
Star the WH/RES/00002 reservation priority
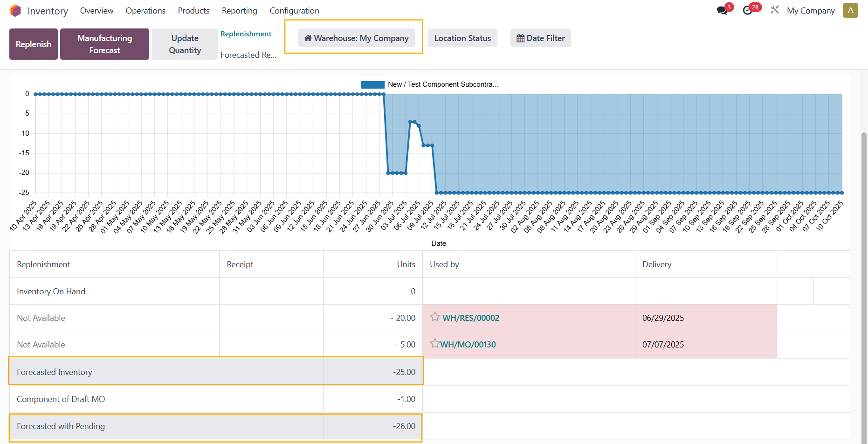point(435,317)
